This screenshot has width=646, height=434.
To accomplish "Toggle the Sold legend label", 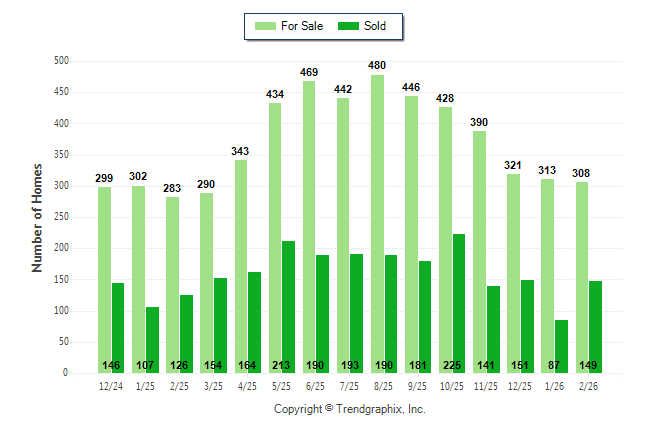I will coord(376,26).
